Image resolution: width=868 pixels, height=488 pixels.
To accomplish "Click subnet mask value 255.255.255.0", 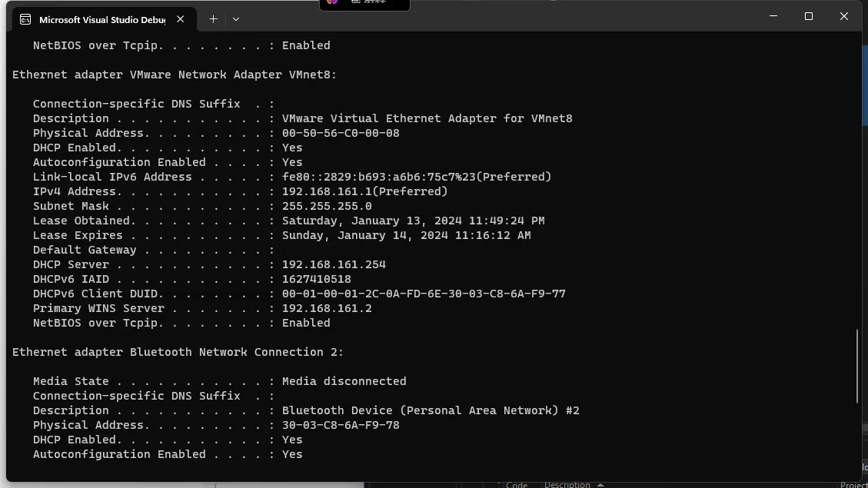I will coord(327,207).
